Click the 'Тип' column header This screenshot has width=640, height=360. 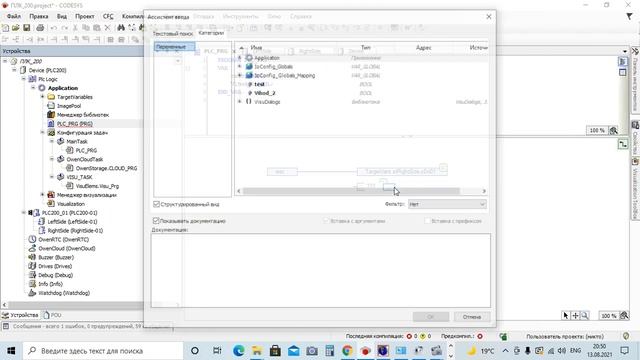pyautogui.click(x=366, y=48)
